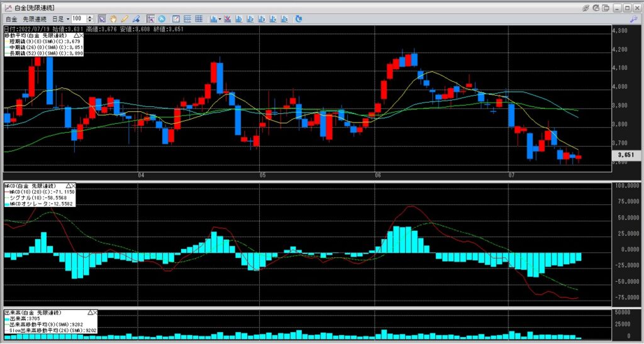Screen dimensions: 644x344
Task: Click the 4,000 price axis label
Action: point(619,87)
